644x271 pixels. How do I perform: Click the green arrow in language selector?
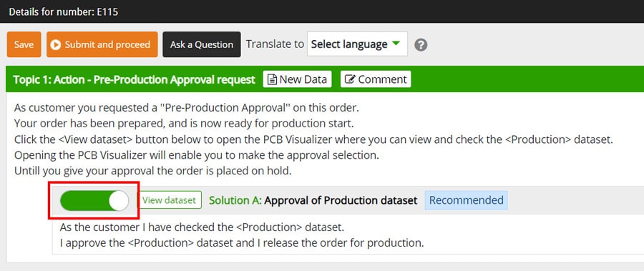tap(396, 44)
